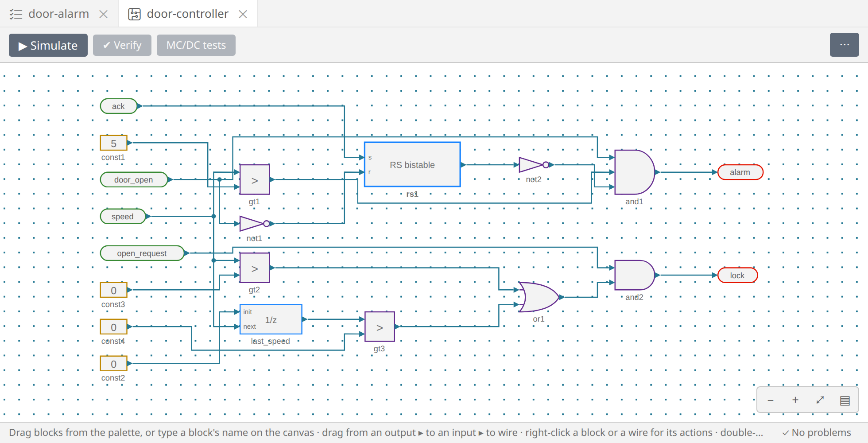Select the door_open input block
The height and width of the screenshot is (443, 868).
pos(134,180)
